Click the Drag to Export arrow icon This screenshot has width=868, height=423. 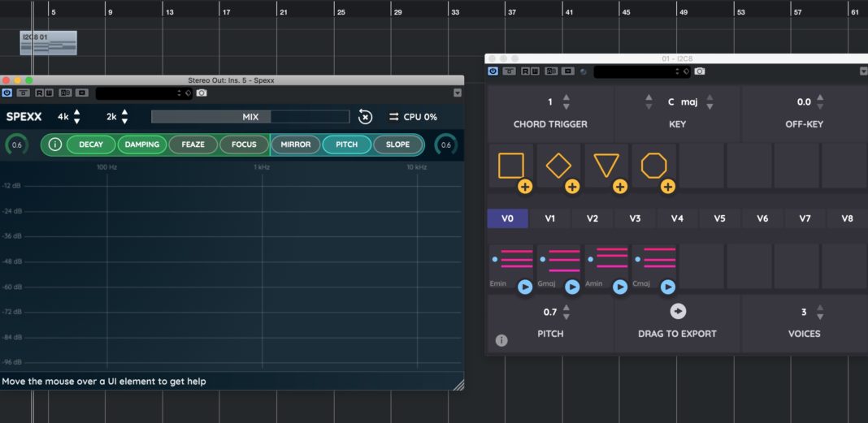click(677, 312)
